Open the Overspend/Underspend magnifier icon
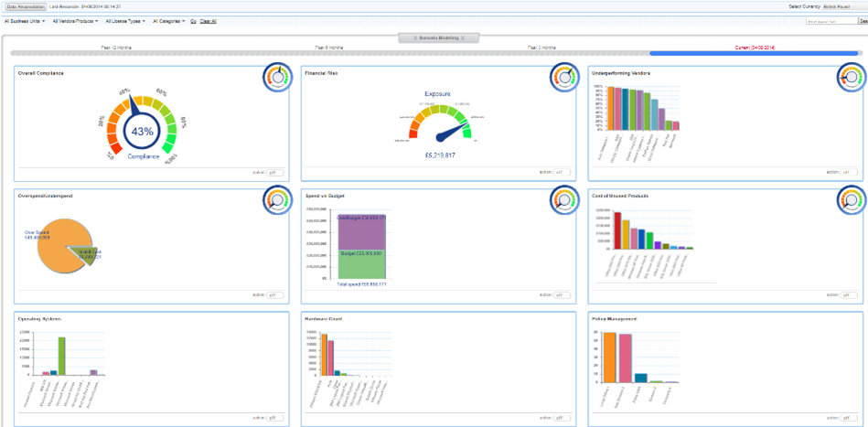 click(276, 199)
